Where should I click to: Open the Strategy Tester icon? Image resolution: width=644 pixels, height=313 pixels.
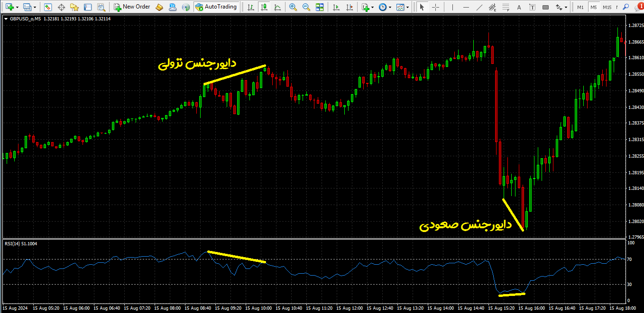101,7
